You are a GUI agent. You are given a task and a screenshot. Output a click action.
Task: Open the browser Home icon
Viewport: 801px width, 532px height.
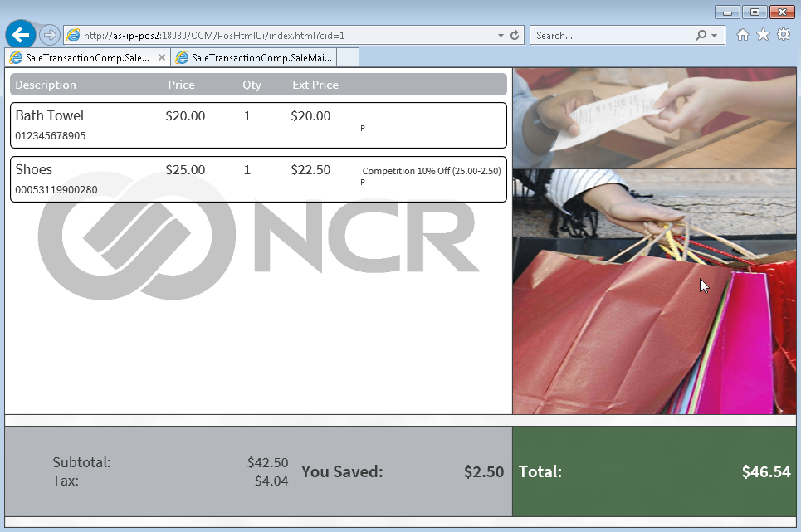(x=743, y=35)
